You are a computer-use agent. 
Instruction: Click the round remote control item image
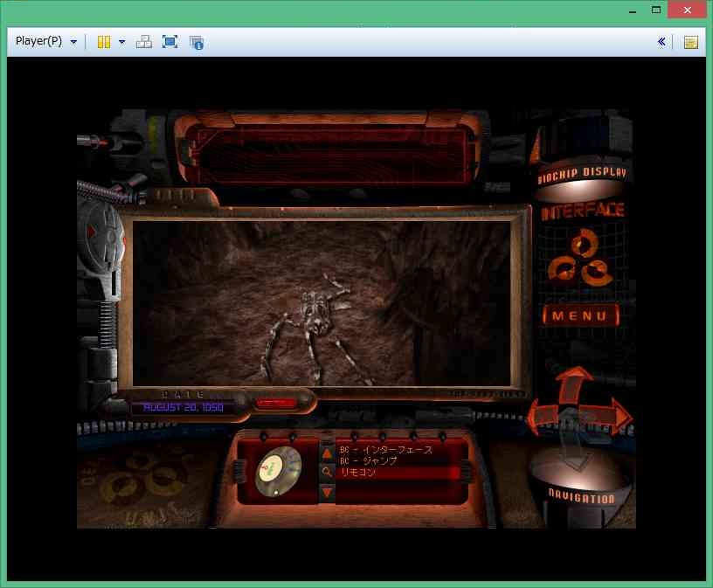click(277, 471)
